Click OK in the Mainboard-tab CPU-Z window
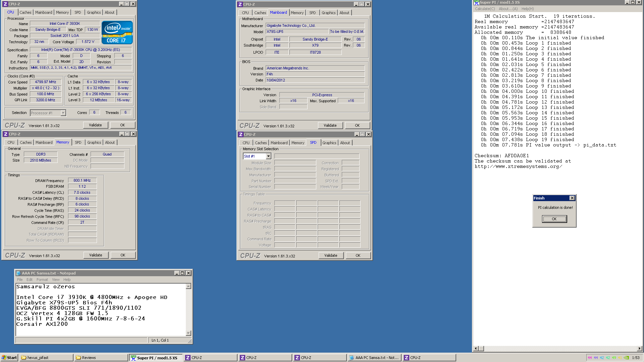644x362 pixels. [x=357, y=125]
